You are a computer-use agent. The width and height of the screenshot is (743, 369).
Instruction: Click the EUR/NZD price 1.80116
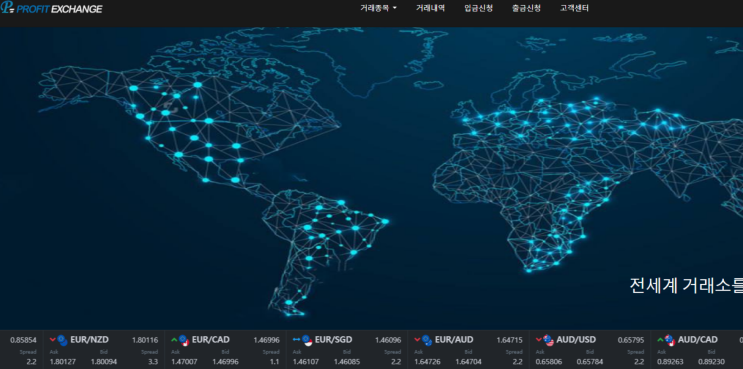(x=145, y=340)
